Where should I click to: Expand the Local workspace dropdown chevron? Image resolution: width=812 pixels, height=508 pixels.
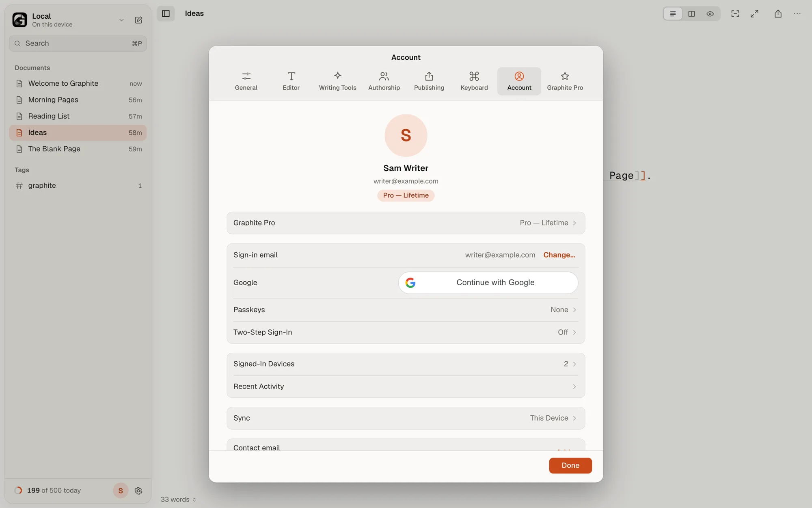click(121, 20)
